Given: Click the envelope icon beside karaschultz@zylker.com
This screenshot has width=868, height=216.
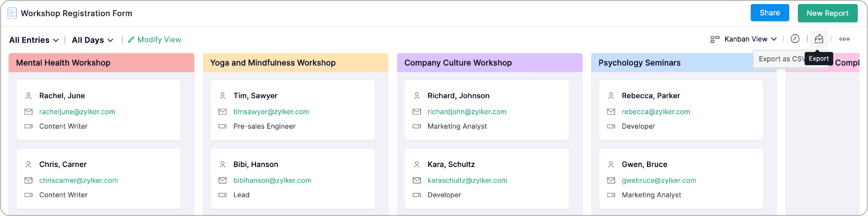Looking at the screenshot, I should point(417,180).
